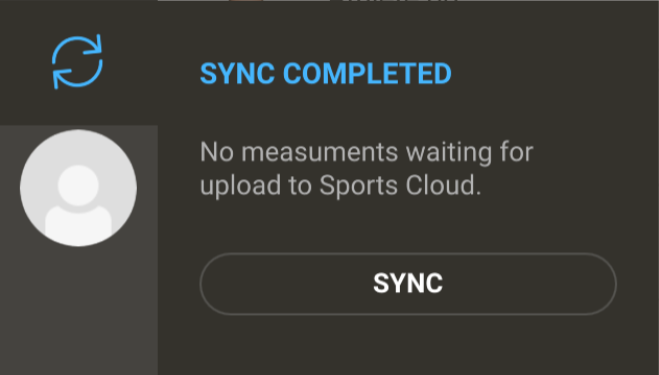Click the grey sidebar area beneath the avatar
659x375 pixels.
79,311
